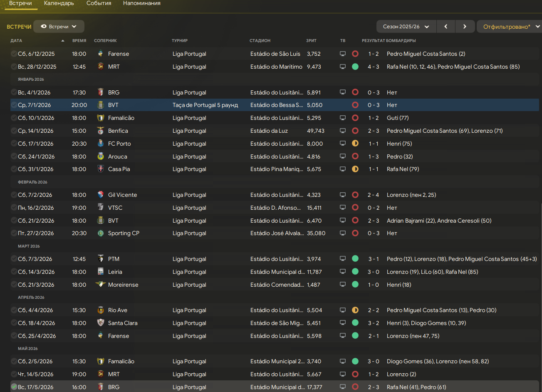542x392 pixels.
Task: Select the Январь 2026 month header
Action: [x=31, y=79]
